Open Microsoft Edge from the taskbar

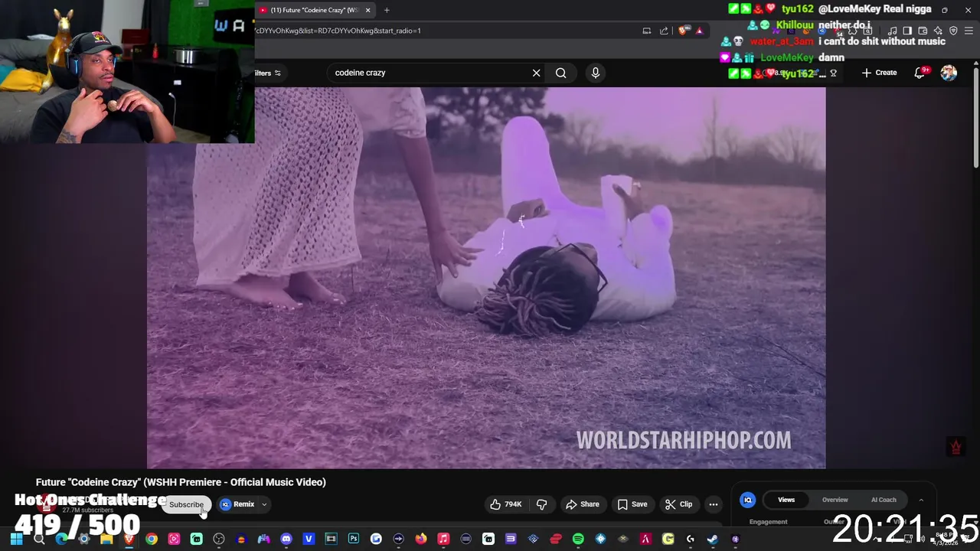(61, 540)
